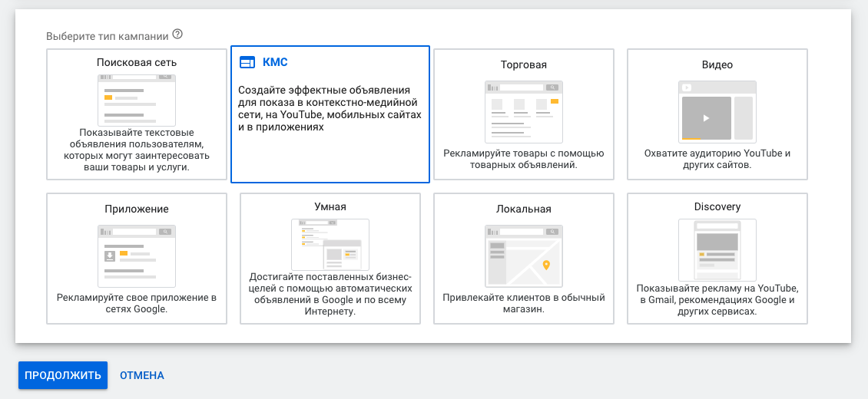Click the Discovery feed illustration
The height and width of the screenshot is (399, 868).
pos(717,249)
